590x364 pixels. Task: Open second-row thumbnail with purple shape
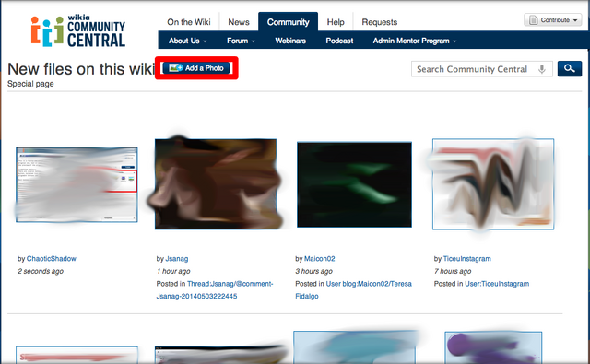point(493,347)
